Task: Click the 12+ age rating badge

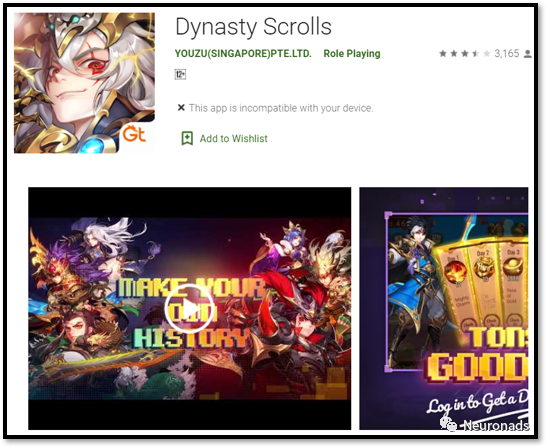Action: (x=180, y=74)
